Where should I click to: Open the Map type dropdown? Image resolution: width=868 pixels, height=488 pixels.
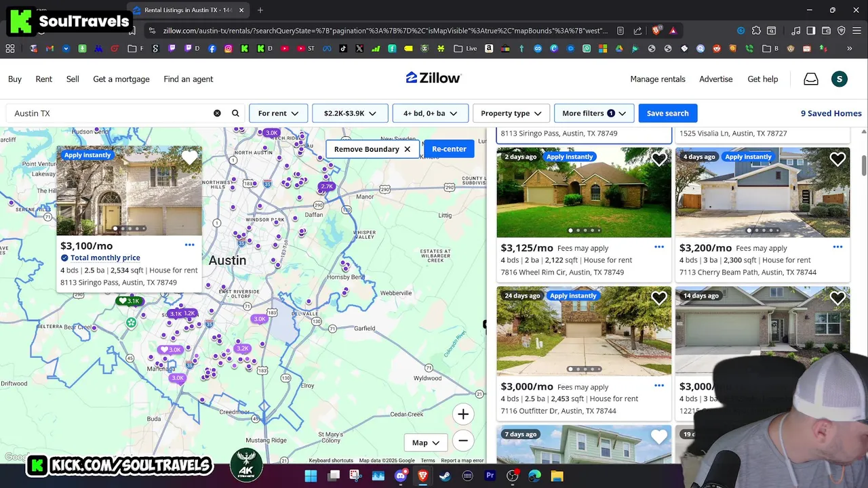pyautogui.click(x=426, y=443)
